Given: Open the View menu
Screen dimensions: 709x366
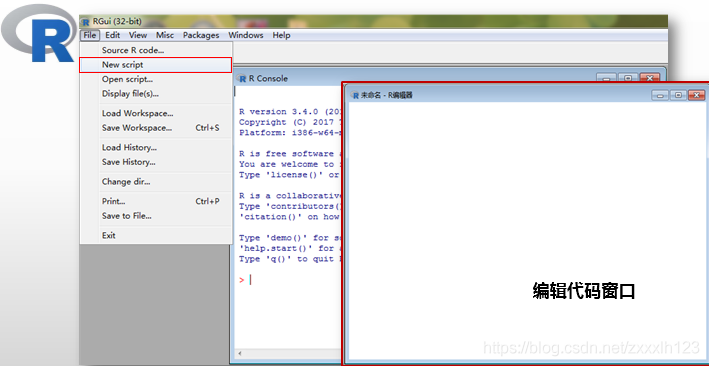Looking at the screenshot, I should pos(138,35).
